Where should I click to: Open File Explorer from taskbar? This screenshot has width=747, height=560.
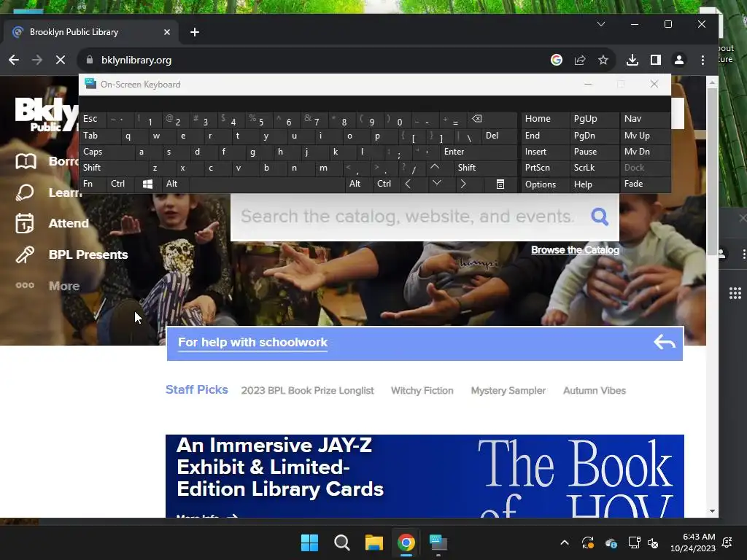coord(374,542)
